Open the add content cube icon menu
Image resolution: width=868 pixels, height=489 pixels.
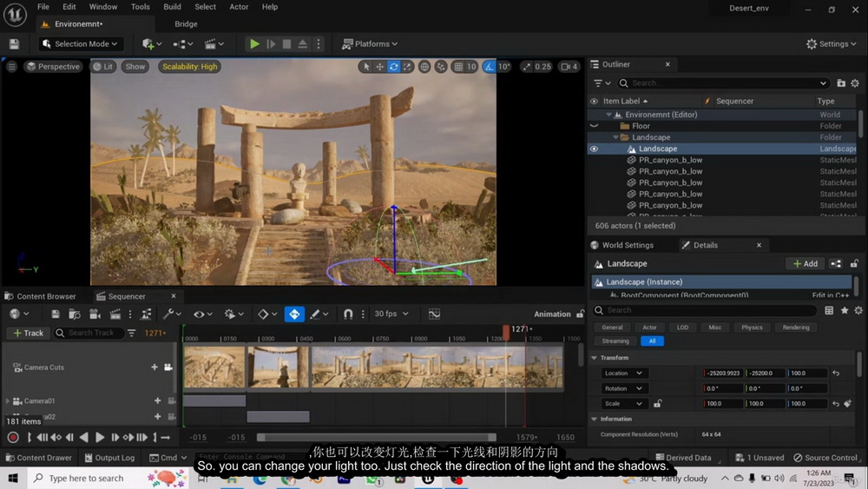tap(152, 43)
